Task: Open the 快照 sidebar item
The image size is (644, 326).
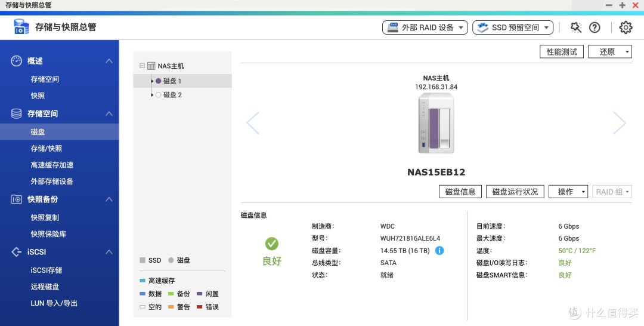Action: click(x=38, y=96)
